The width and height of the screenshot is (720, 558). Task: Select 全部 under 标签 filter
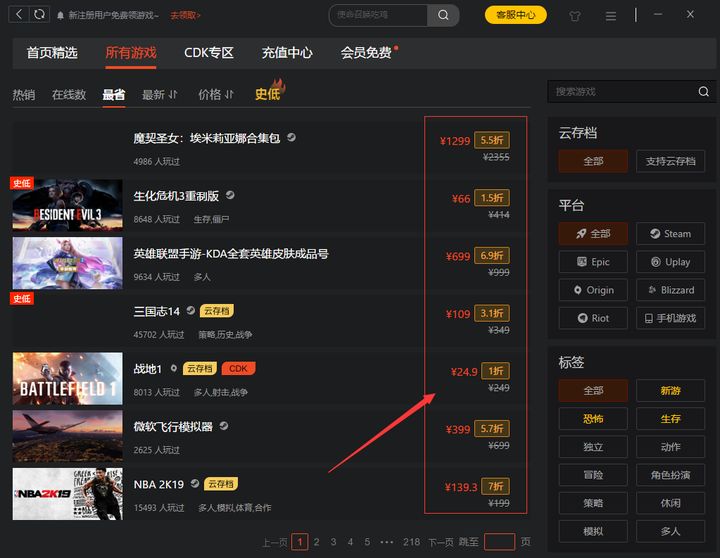coord(593,391)
